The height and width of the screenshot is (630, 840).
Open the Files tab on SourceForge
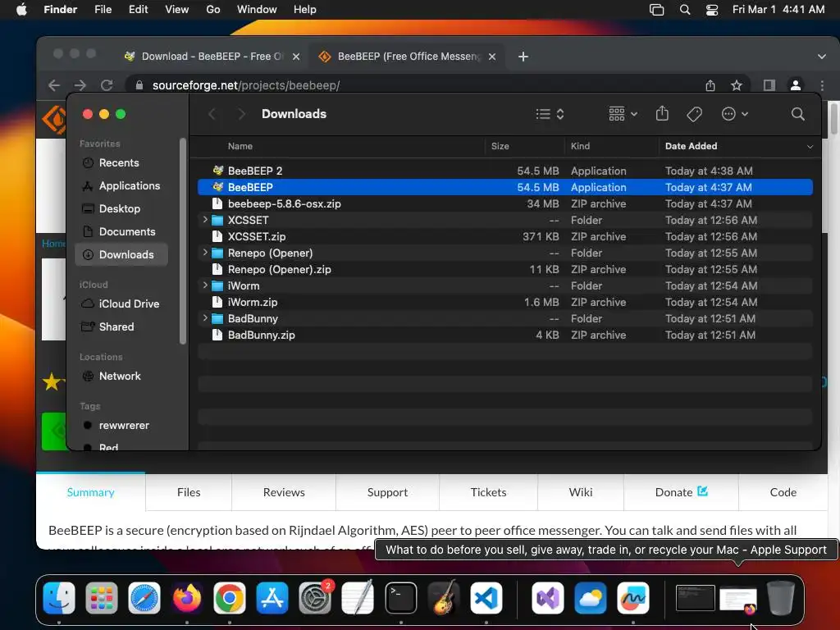[189, 492]
